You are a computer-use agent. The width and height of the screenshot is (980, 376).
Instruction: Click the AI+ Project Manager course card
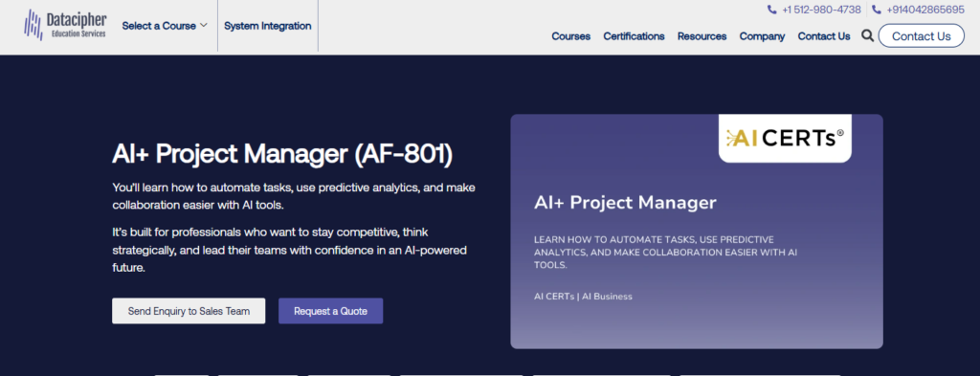pos(697,232)
